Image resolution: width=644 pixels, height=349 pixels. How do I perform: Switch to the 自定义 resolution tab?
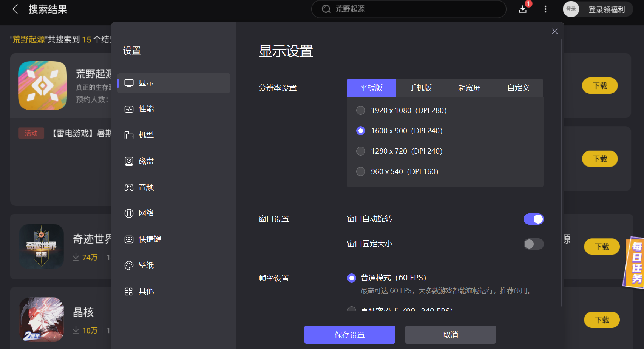(x=519, y=88)
